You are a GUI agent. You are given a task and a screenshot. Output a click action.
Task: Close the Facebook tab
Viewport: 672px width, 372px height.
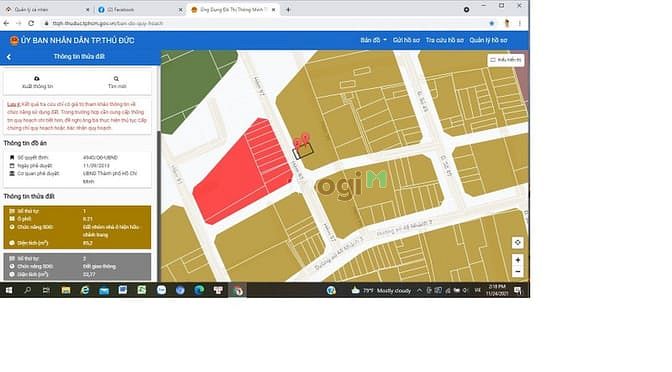[x=180, y=9]
